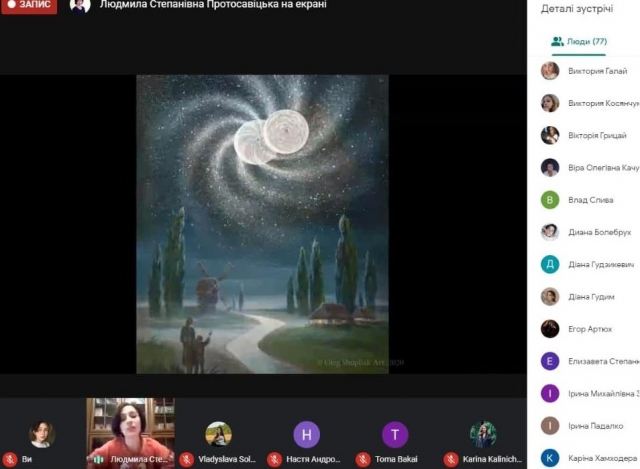The image size is (640, 469).
Task: Click green В avatar of Влад Слива
Action: click(x=550, y=200)
